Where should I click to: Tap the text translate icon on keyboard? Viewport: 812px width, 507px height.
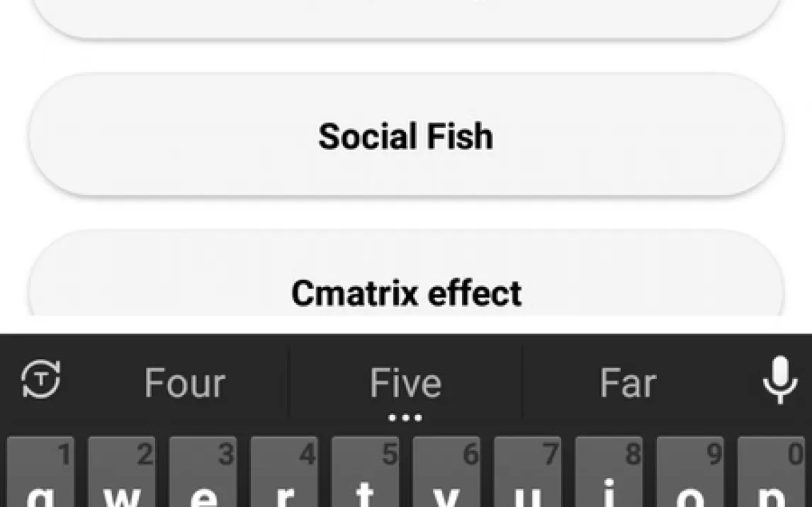click(x=41, y=380)
